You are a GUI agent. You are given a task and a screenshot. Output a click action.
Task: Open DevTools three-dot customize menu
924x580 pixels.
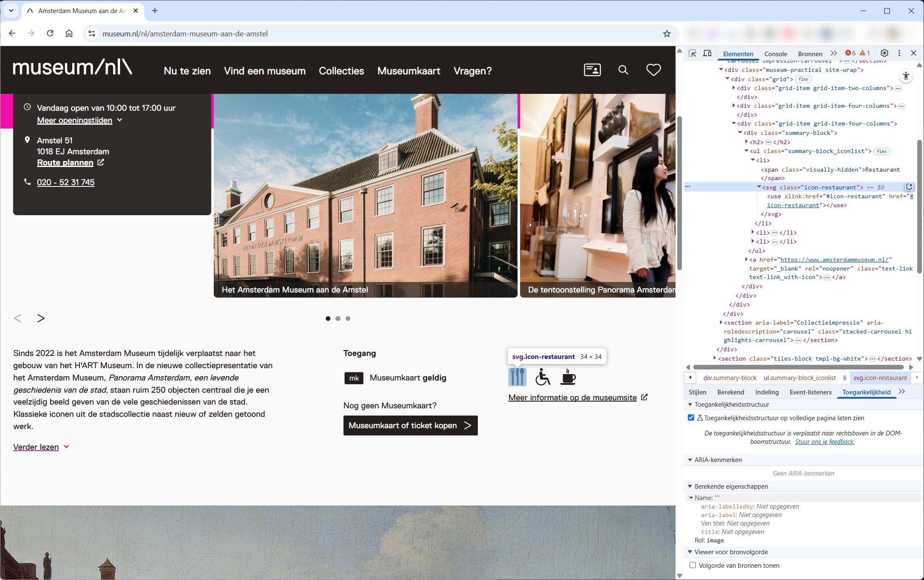coord(899,53)
